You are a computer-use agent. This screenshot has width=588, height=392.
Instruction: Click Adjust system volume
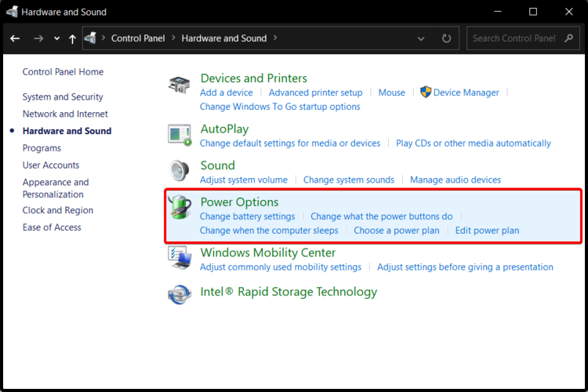(244, 180)
